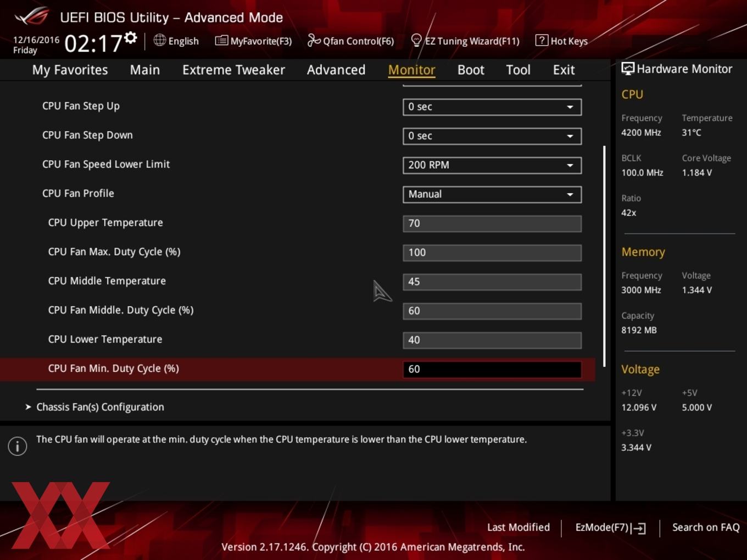Open CPU Fan Speed Lower Limit dropdown

tap(492, 165)
